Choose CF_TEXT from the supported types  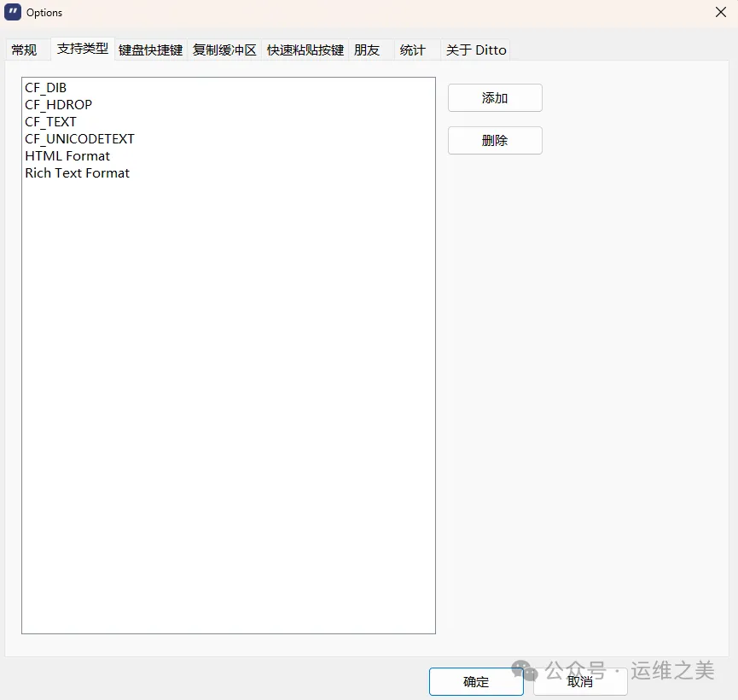(x=51, y=122)
